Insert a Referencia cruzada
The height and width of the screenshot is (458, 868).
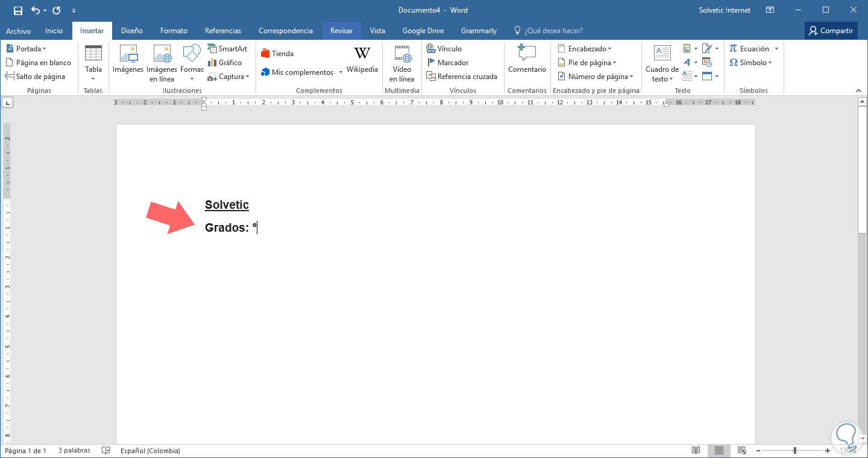(462, 77)
